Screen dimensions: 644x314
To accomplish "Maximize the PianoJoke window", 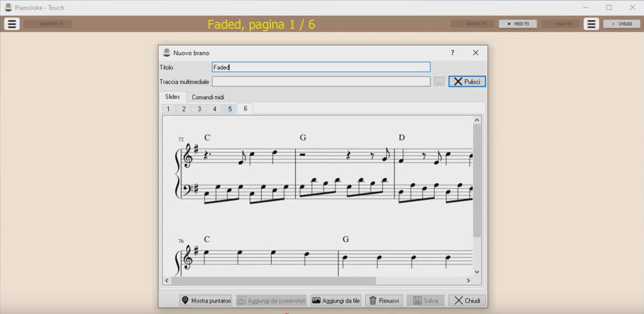I will coord(609,8).
